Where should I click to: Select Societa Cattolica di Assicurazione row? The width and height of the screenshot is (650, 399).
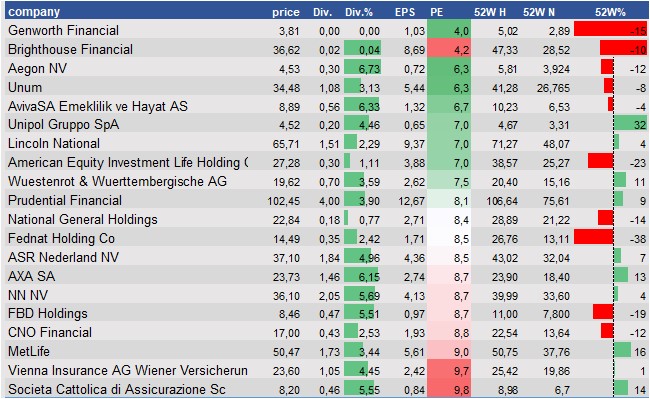coord(326,389)
